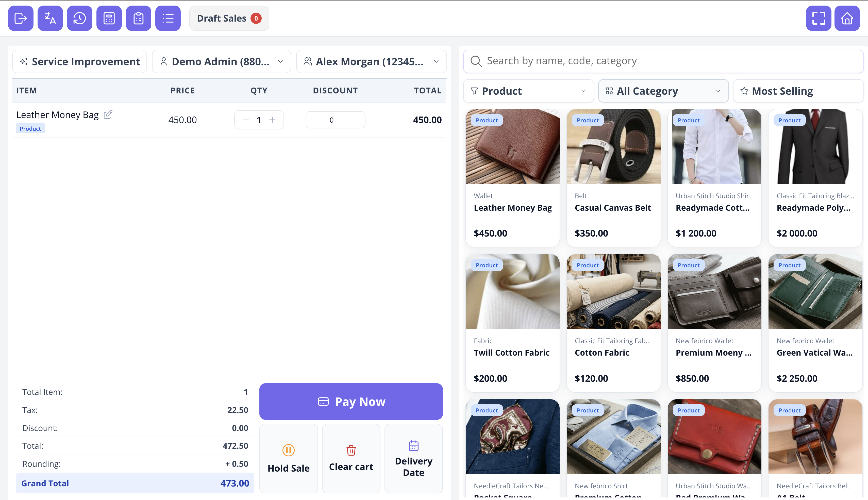The image size is (868, 500).
Task: Decrease Leather Money Bag quantity with minus
Action: [246, 120]
